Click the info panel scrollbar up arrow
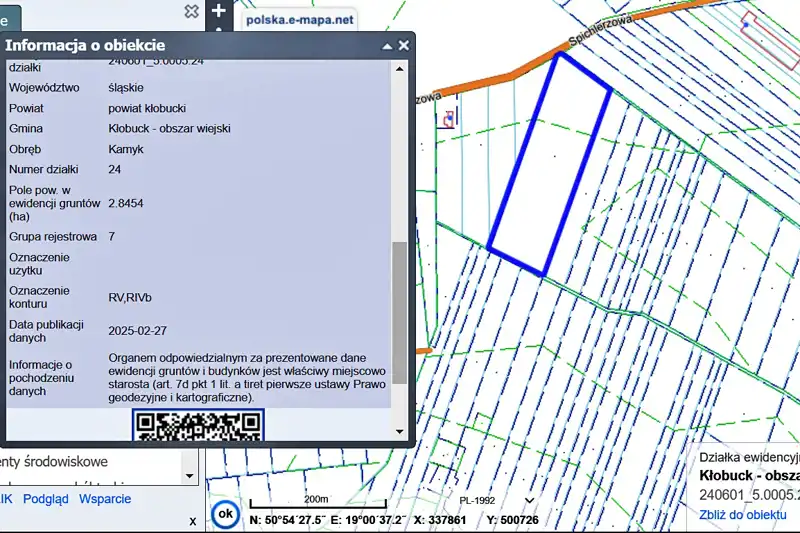Screen dimensions: 800x533 (399, 70)
